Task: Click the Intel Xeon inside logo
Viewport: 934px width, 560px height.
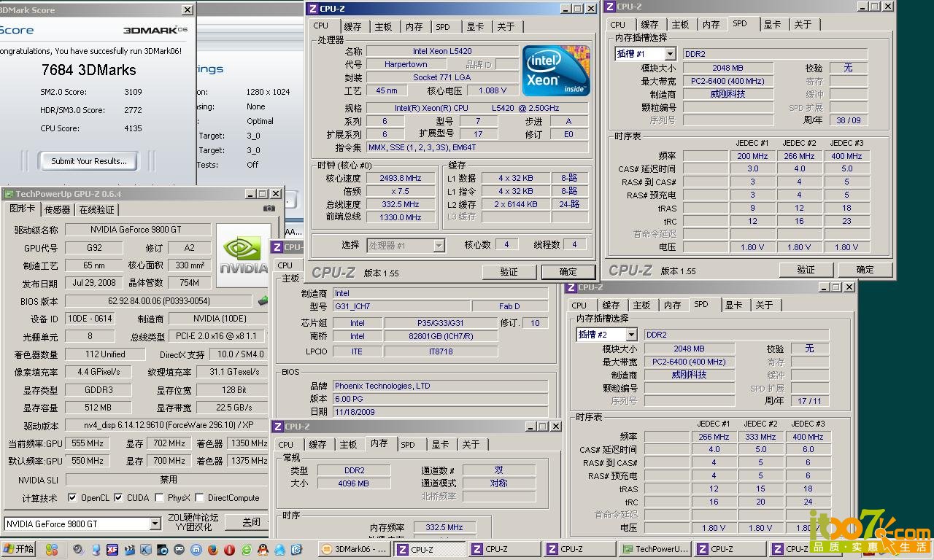Action: pos(555,69)
